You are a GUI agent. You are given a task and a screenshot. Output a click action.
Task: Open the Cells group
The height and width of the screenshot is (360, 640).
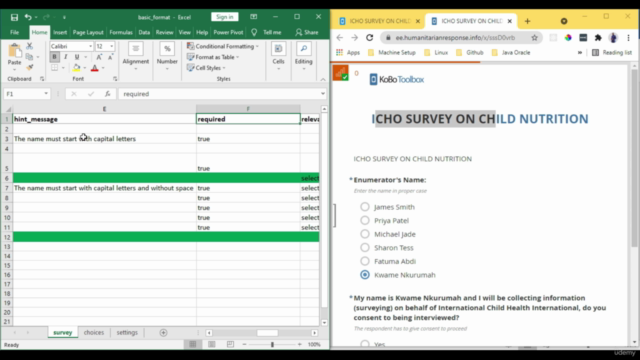pyautogui.click(x=278, y=56)
